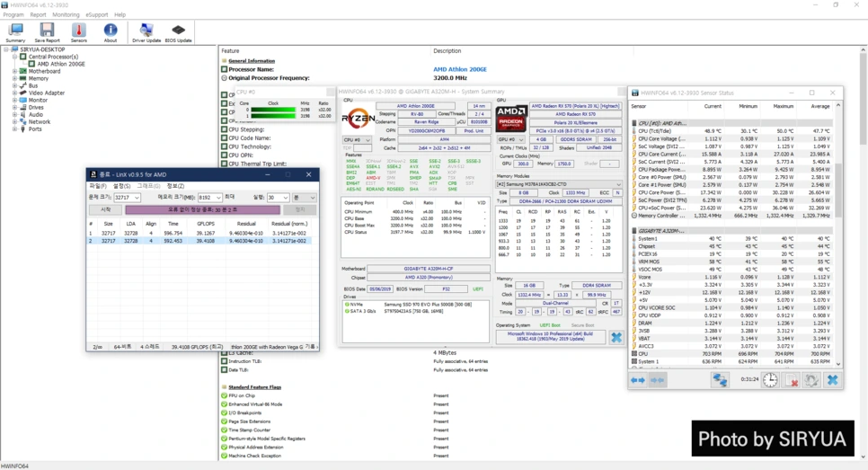Screen dimensions: 868x470
Task: Select Ports in the device tree
Action: (35, 129)
